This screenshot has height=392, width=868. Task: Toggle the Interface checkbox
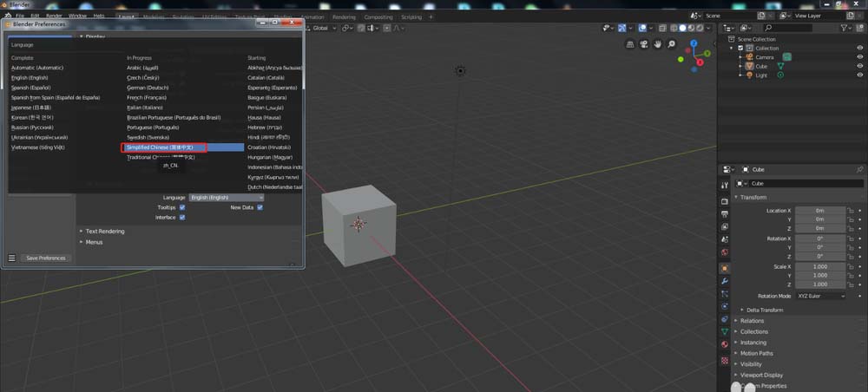(x=182, y=218)
